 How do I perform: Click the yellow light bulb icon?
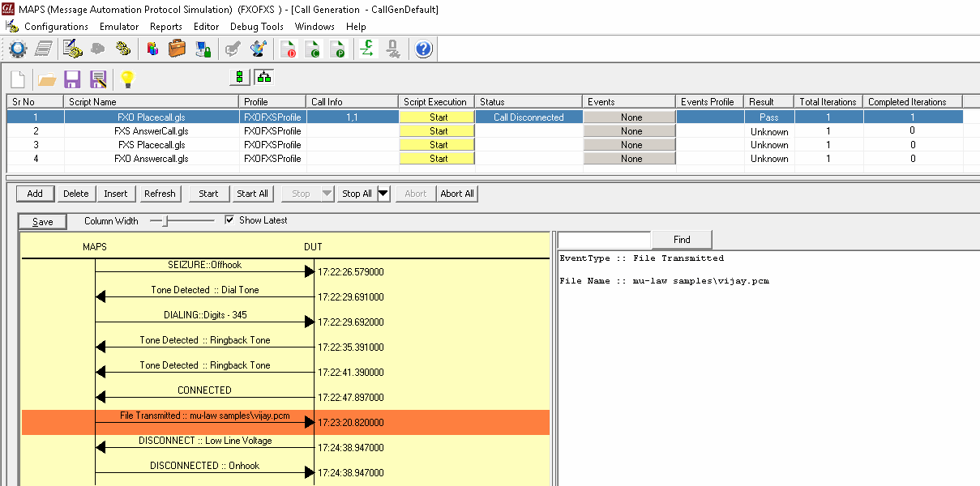tap(126, 79)
